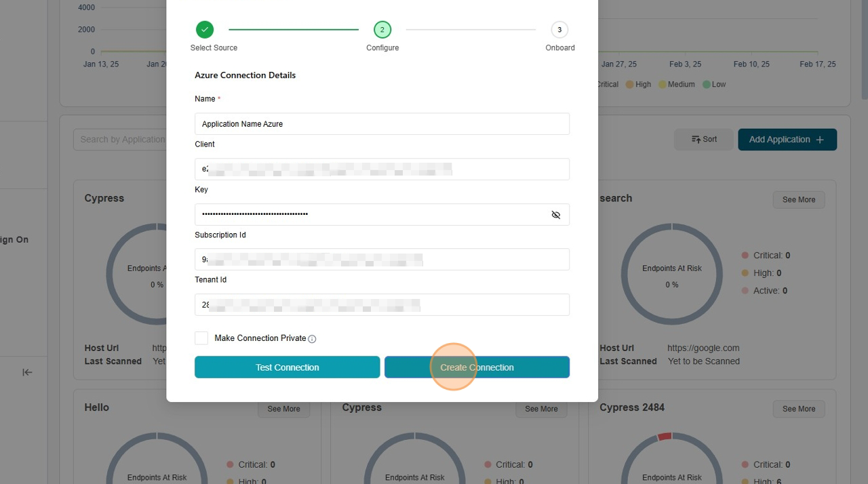Expand See More on the Hello card
Screen dimensions: 868x484
(283, 409)
